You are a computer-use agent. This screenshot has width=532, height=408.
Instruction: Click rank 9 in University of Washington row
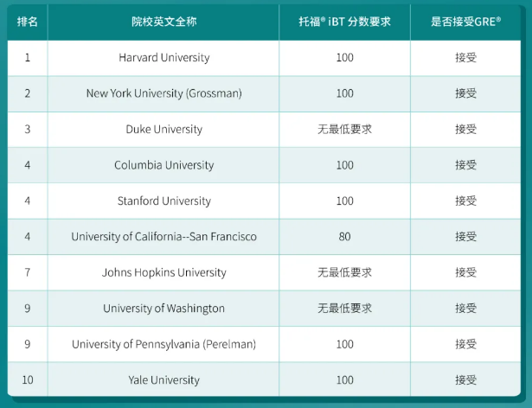click(x=28, y=309)
